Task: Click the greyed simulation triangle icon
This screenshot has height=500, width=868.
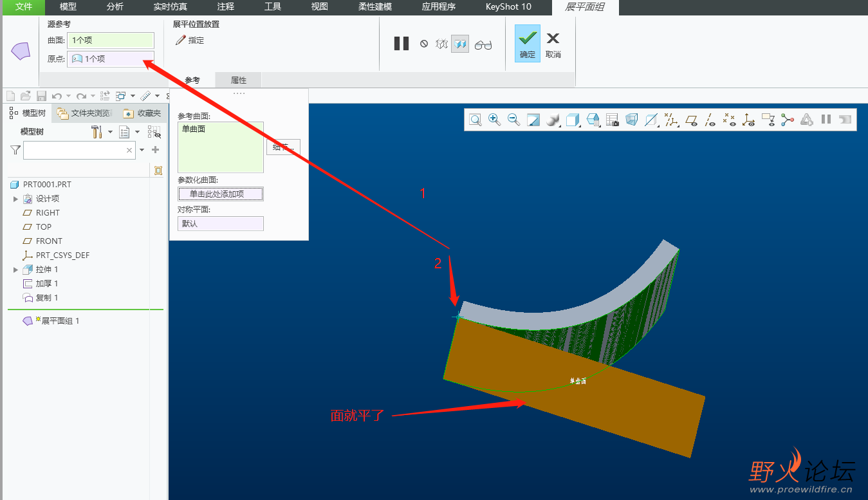Action: [807, 119]
